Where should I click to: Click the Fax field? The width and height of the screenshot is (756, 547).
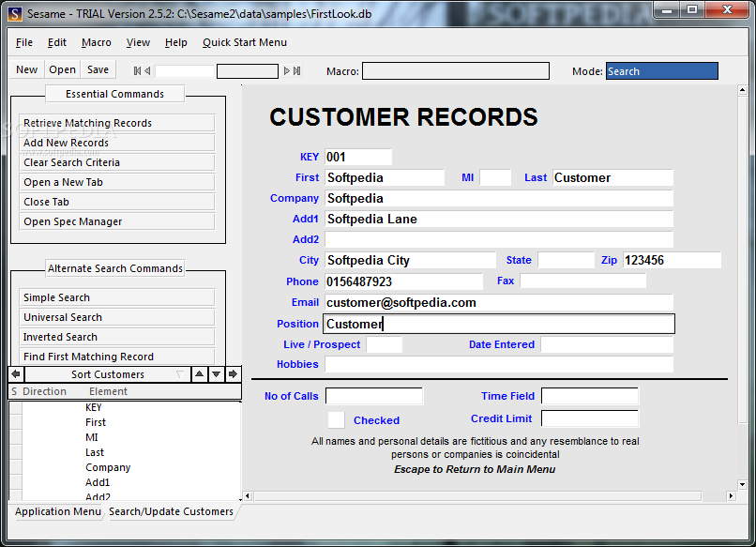coord(582,281)
